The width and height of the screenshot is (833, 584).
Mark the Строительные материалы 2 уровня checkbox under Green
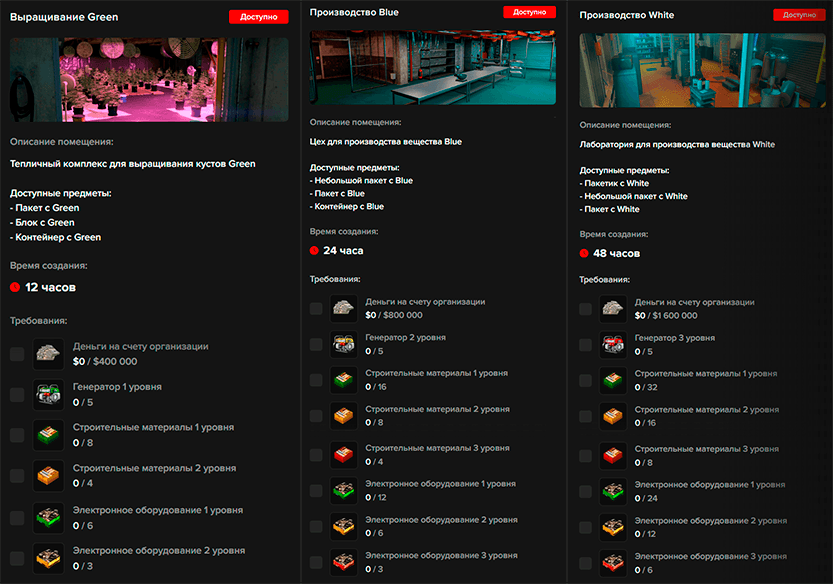pos(17,476)
